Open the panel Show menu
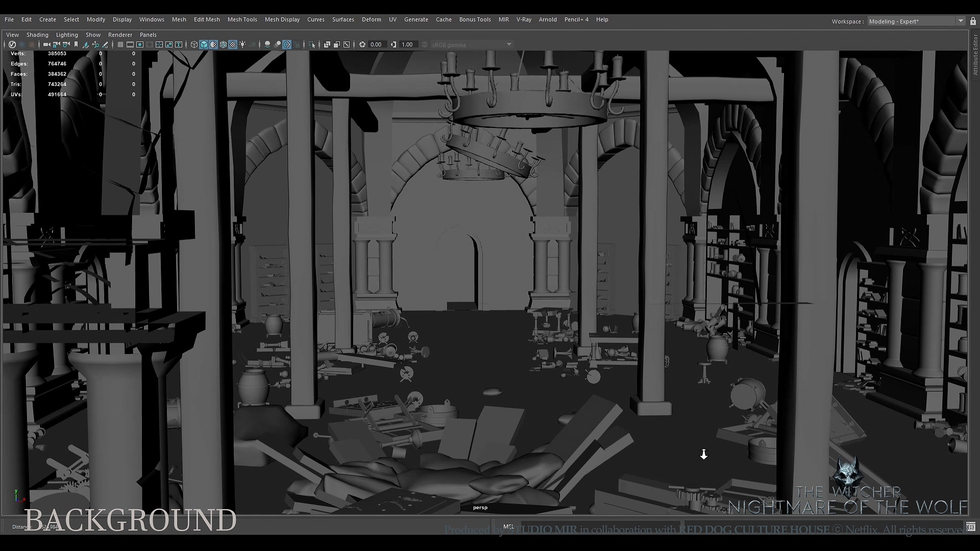 [93, 35]
